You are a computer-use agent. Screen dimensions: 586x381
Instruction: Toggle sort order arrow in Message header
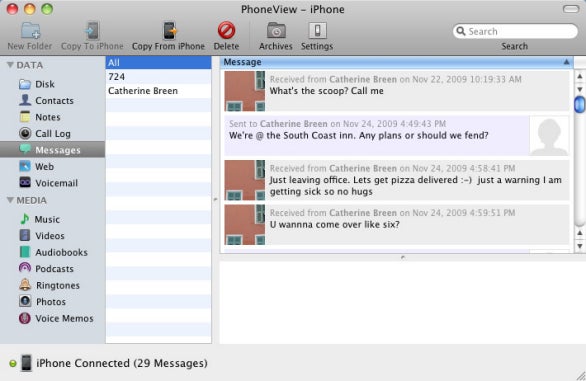tap(566, 62)
